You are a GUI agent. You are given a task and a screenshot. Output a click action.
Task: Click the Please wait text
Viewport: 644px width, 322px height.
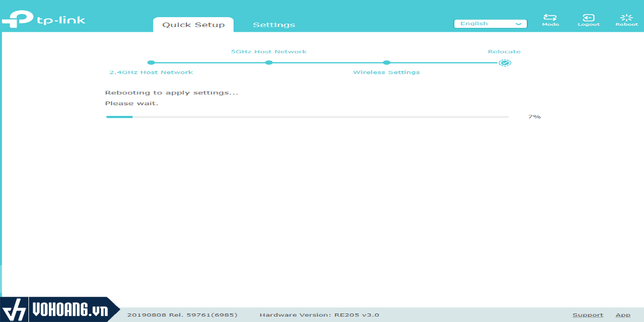point(132,103)
